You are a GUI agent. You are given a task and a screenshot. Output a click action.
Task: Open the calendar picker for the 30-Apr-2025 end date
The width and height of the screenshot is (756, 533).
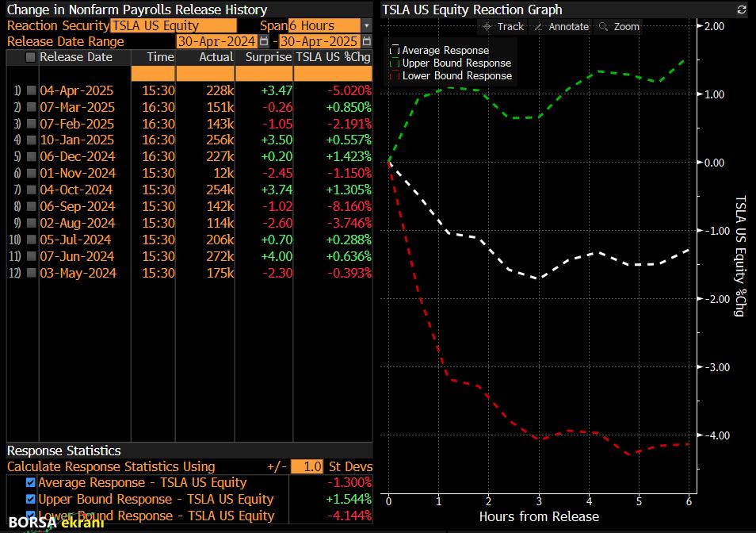[366, 41]
